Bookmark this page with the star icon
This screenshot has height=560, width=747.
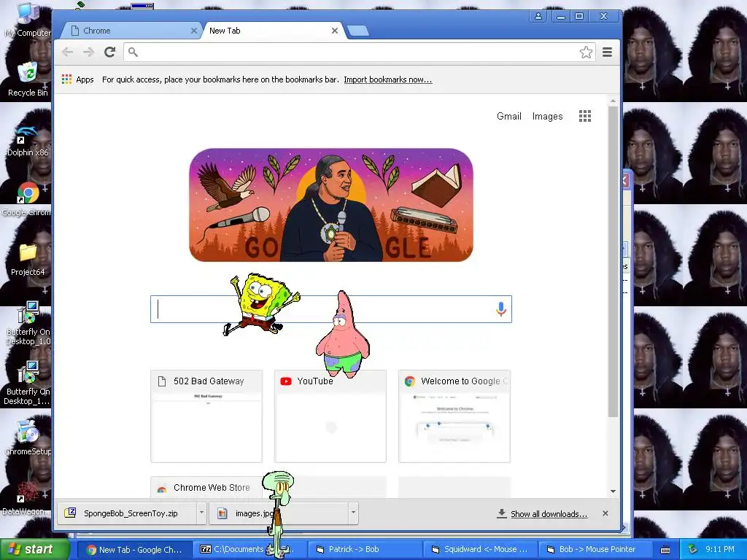[586, 52]
